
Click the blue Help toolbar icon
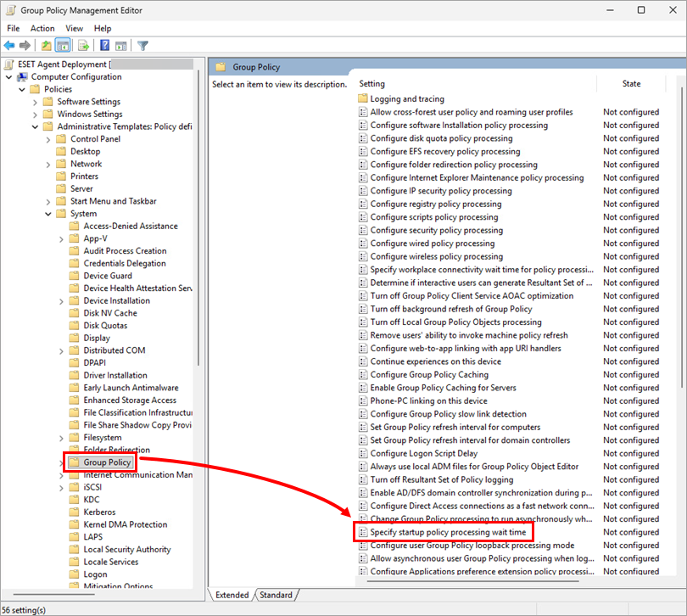pyautogui.click(x=104, y=45)
